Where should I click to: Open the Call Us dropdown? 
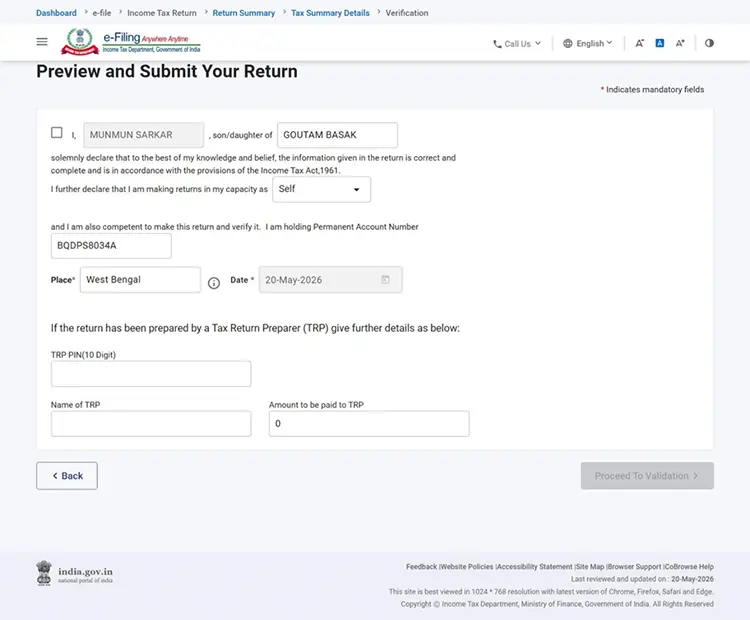(x=517, y=44)
